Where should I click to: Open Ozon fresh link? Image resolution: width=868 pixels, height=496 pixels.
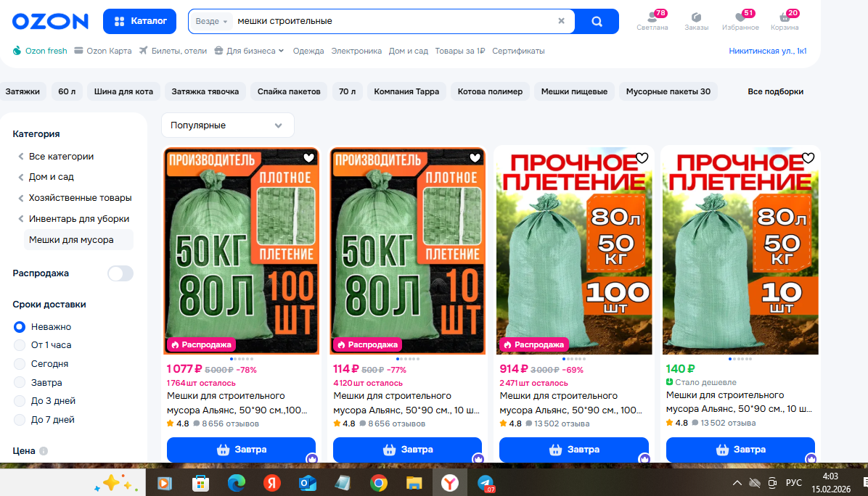coord(40,51)
